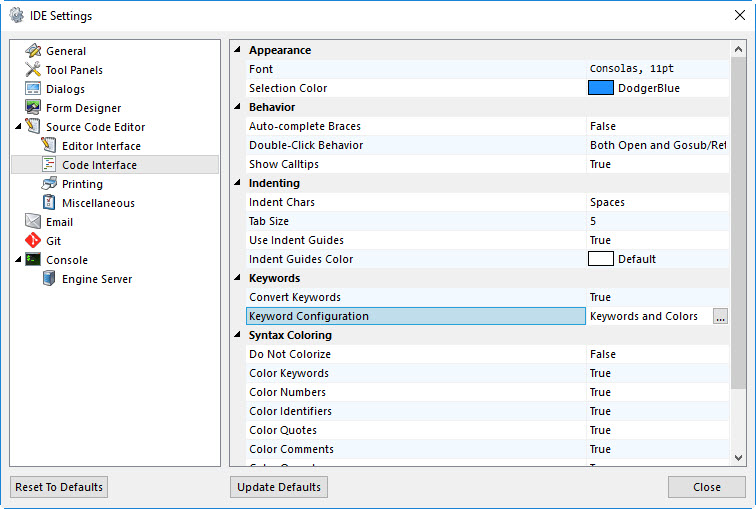
Task: Click the Editor Interface icon
Action: [x=49, y=145]
